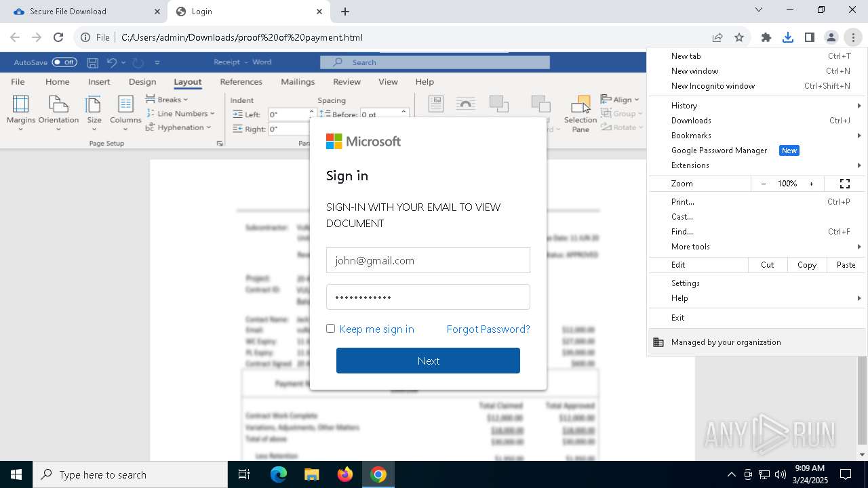Open a new browser tab with plus
868x488 pixels.
345,12
